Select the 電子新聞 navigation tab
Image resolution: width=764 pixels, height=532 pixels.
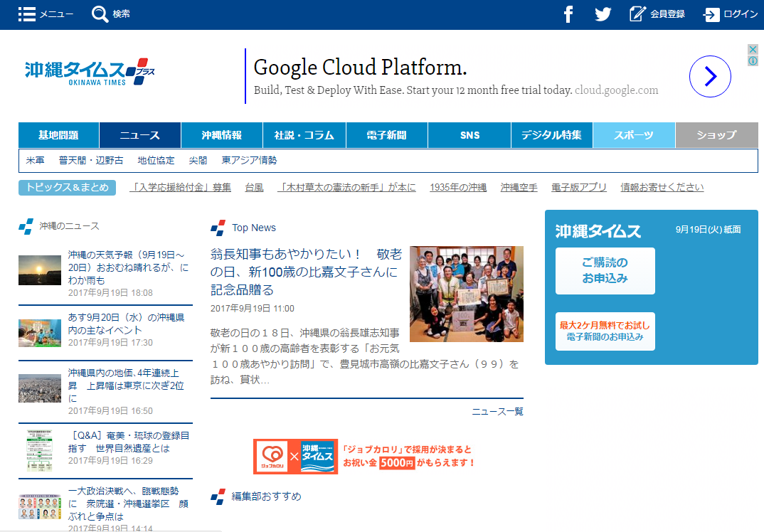[387, 135]
